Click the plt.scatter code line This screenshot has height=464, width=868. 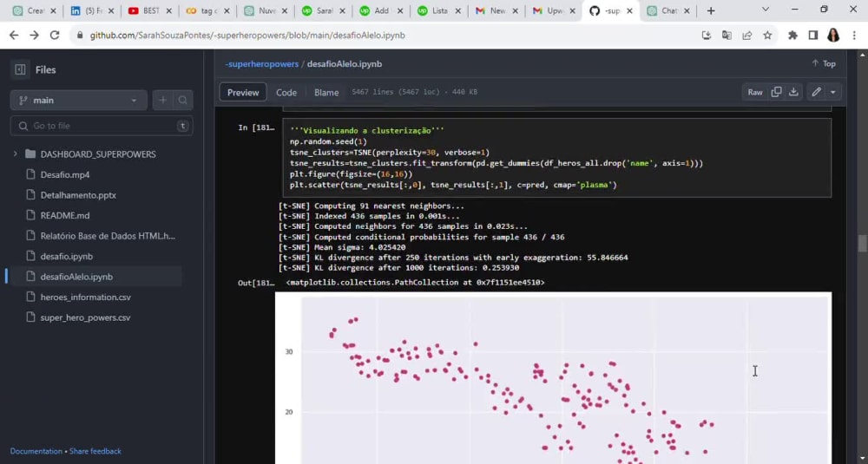tap(453, 185)
